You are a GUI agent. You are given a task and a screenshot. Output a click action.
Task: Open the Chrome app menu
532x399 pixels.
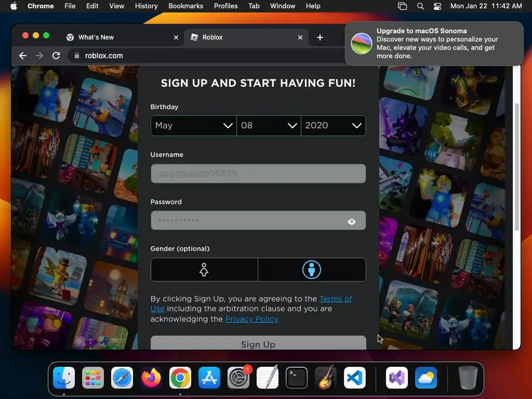[41, 6]
